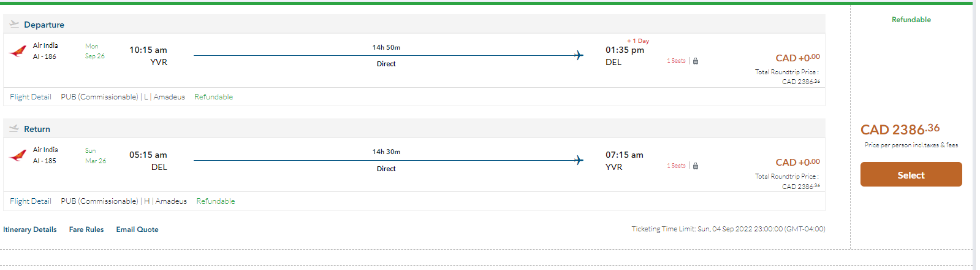Click the Departure takeoff plane icon

tap(14, 24)
